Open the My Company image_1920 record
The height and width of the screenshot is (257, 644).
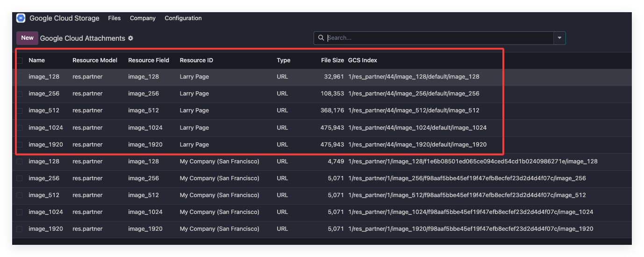click(x=46, y=229)
